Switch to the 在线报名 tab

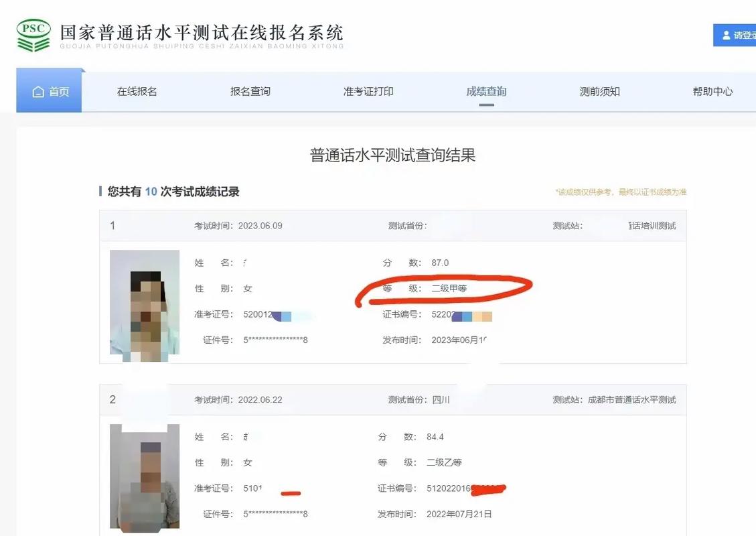point(136,92)
